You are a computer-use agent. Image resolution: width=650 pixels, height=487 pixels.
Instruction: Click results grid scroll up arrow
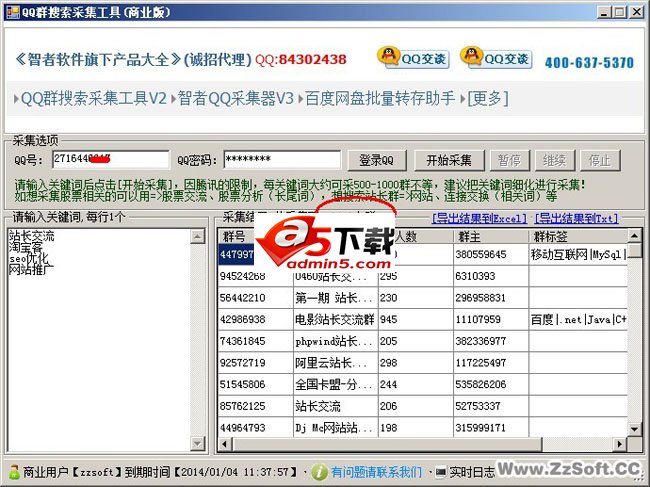(635, 236)
